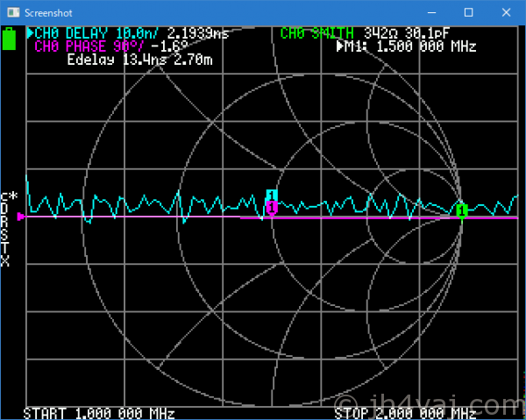
Task: Maximize the Screenshot window
Action: point(468,12)
